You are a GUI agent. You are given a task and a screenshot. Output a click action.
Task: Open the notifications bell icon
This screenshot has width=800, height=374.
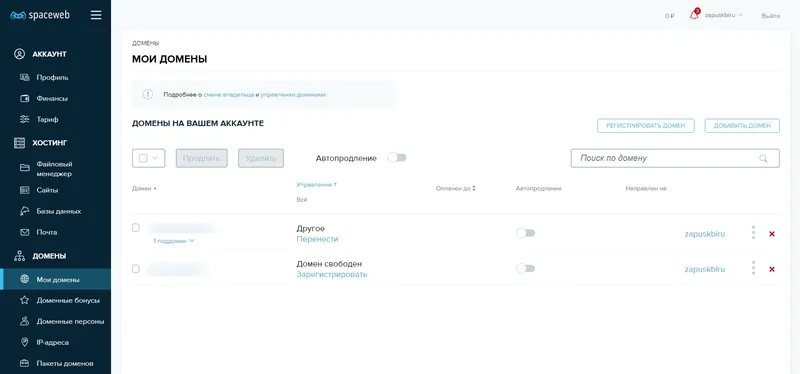(694, 15)
